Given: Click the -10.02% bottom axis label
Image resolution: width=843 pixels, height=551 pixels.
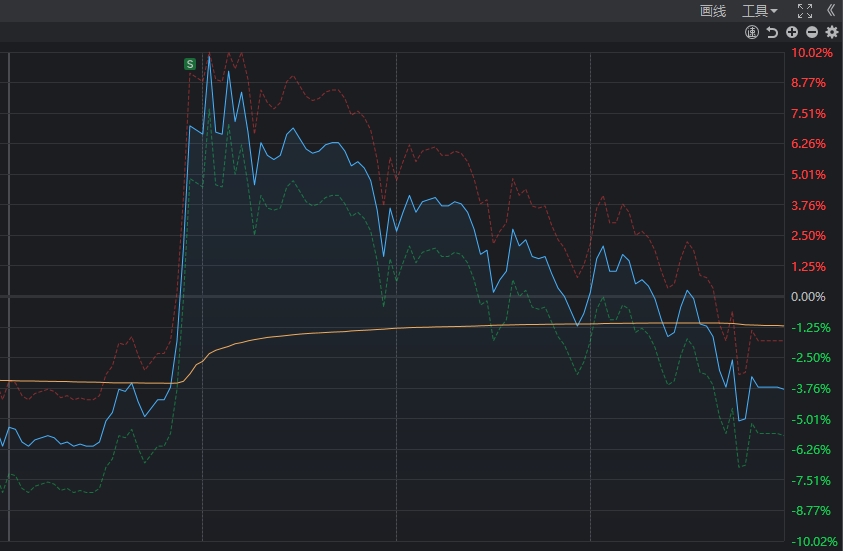Looking at the screenshot, I should click(x=813, y=542).
